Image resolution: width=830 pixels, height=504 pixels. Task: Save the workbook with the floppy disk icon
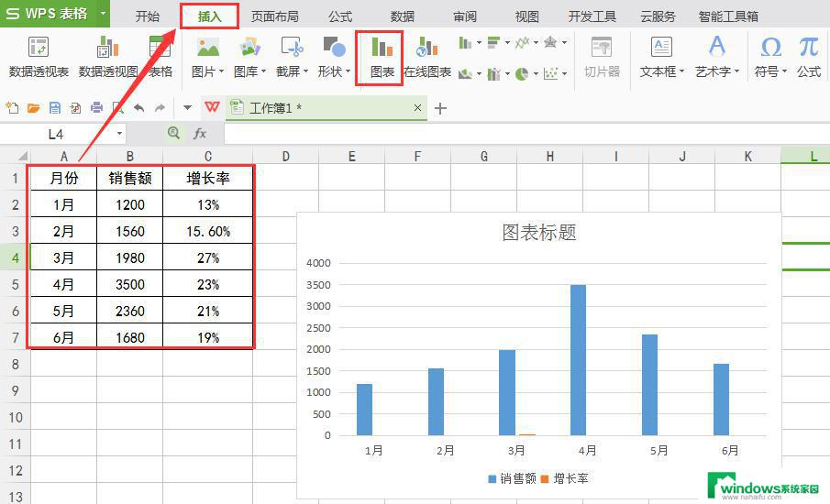(x=54, y=108)
